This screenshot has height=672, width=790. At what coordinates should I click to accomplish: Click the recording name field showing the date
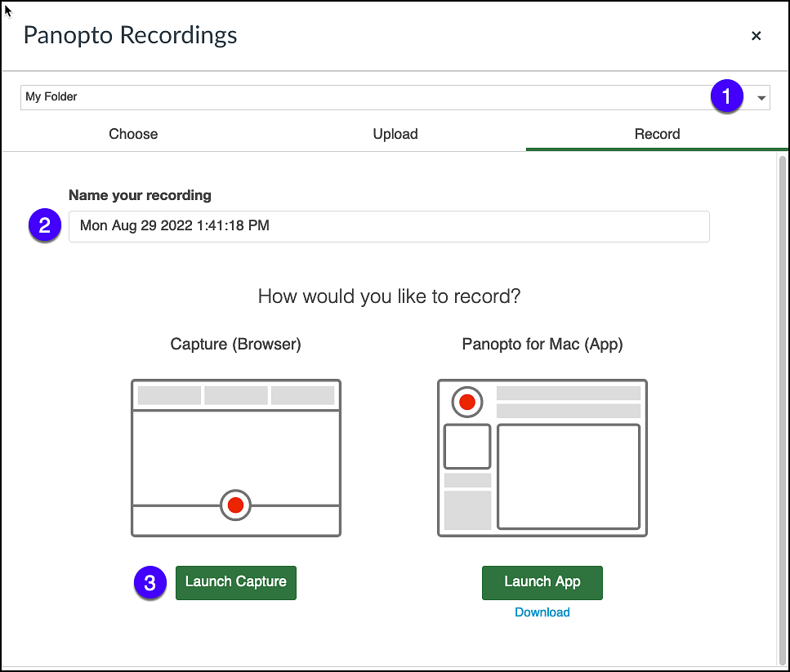point(388,226)
